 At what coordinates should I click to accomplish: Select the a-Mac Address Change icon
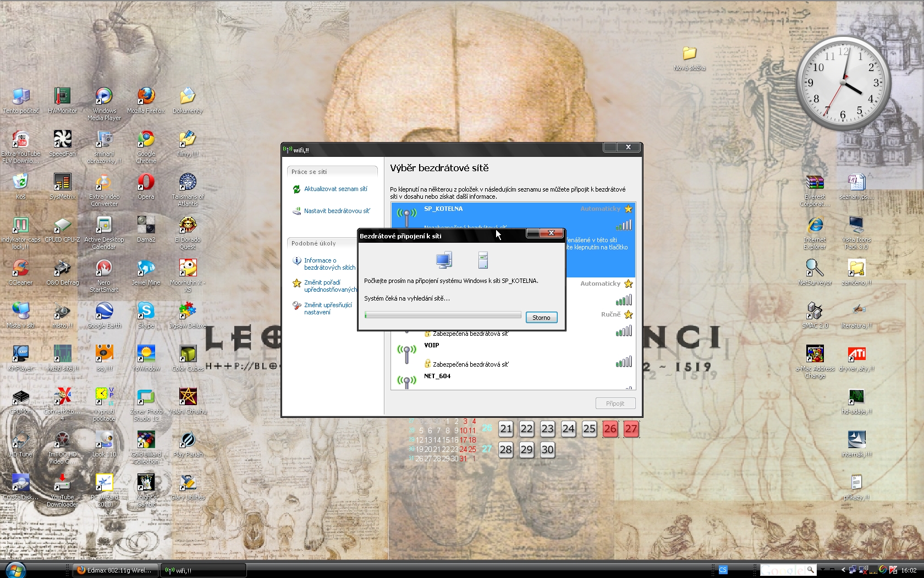coord(815,361)
